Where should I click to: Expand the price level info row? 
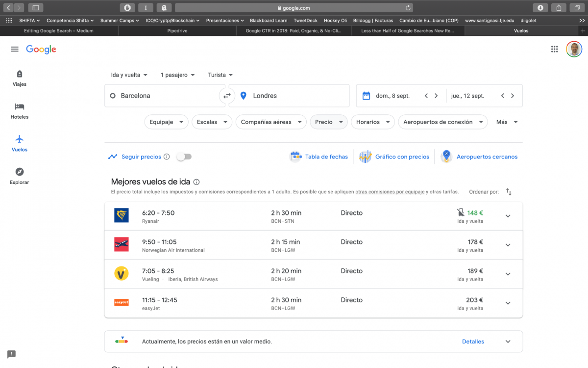click(508, 342)
